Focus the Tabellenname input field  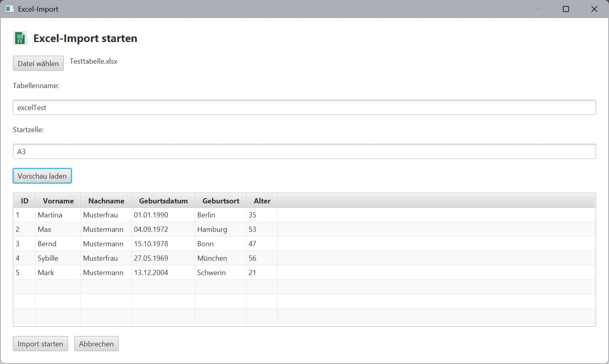pos(304,107)
